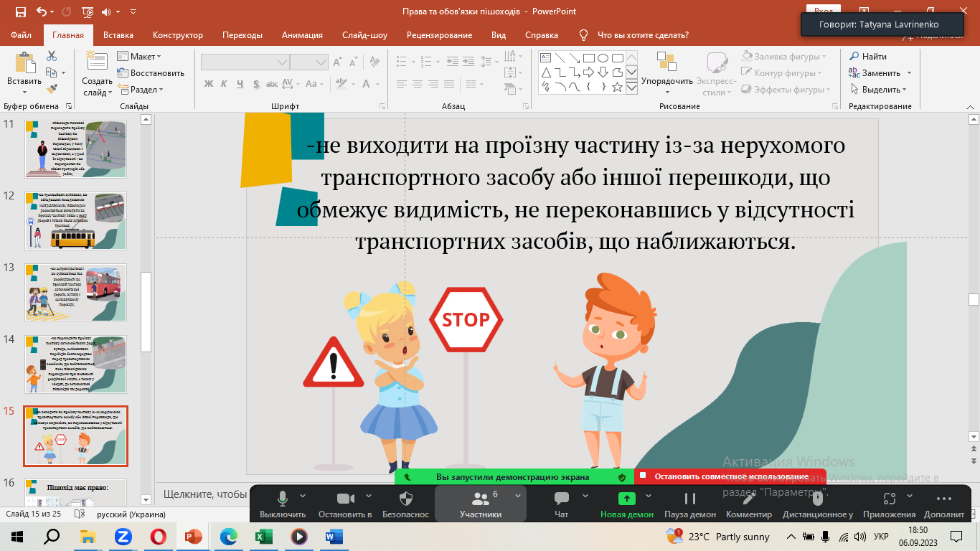Switch to the Слайд-шоу tab
Screen dimensions: 980x551
coord(364,35)
